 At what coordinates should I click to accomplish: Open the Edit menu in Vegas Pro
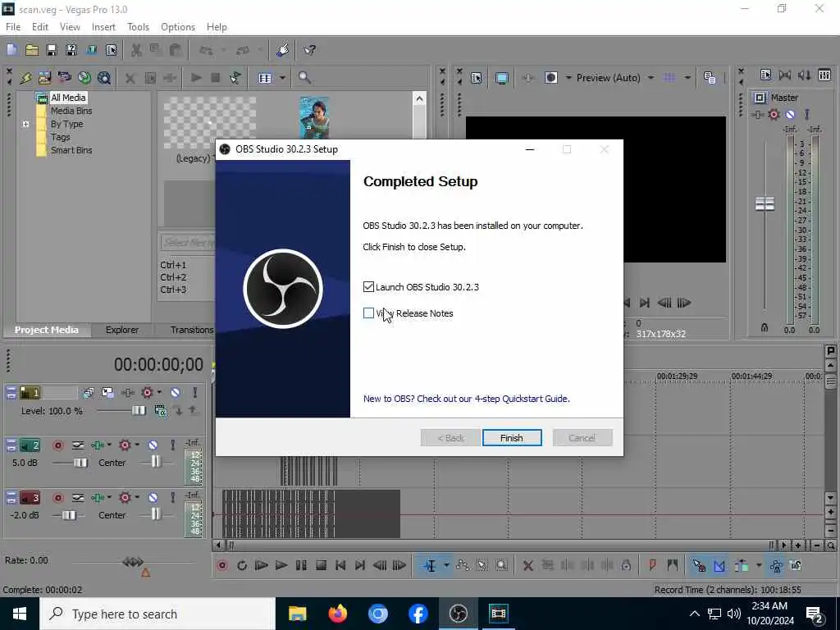pyautogui.click(x=40, y=27)
